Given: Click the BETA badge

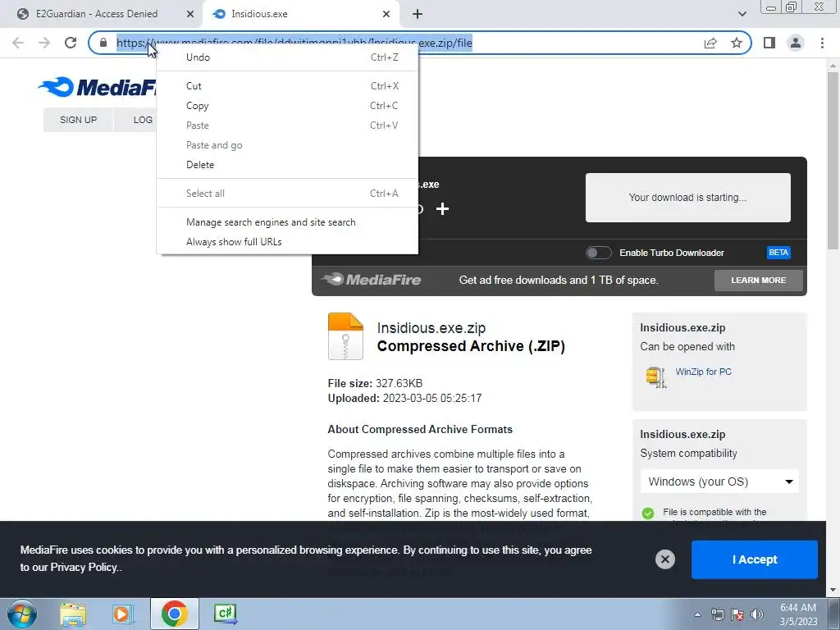Looking at the screenshot, I should pos(778,253).
